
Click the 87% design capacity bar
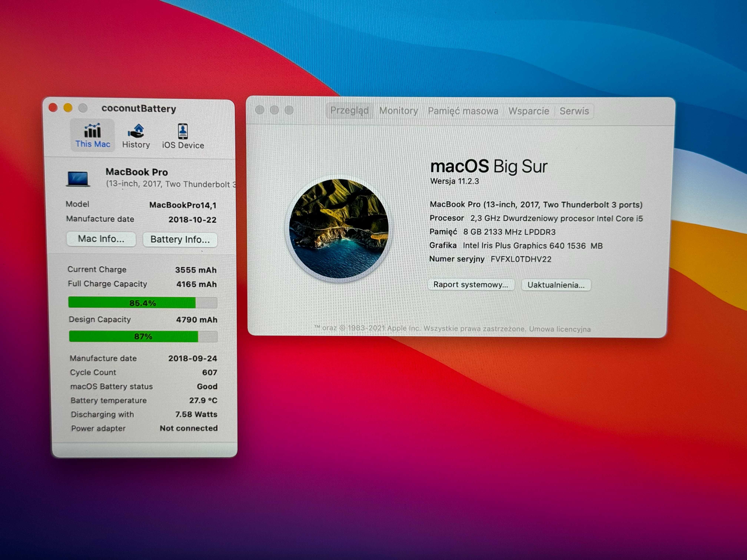[143, 336]
